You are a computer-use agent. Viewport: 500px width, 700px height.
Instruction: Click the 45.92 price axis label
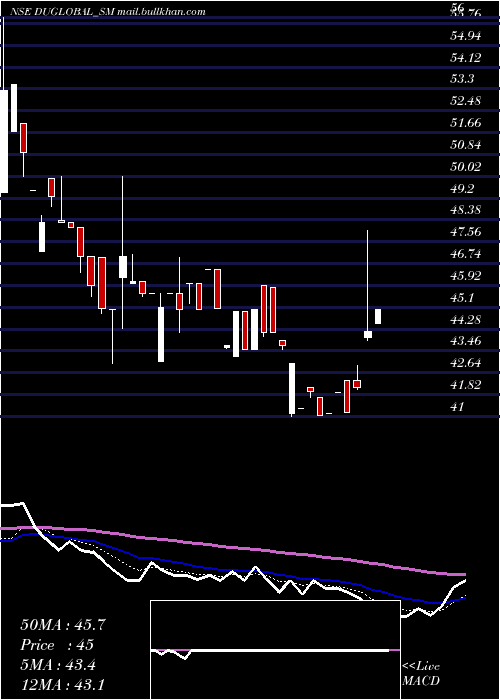[x=466, y=275]
